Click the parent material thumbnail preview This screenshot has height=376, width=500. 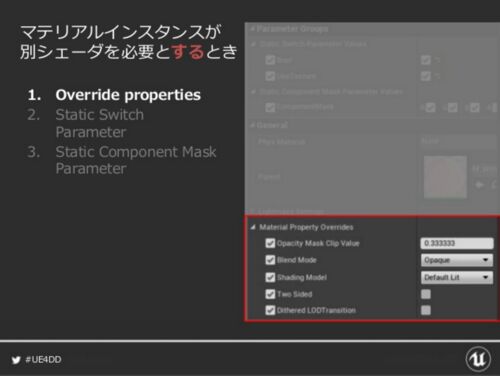click(445, 177)
